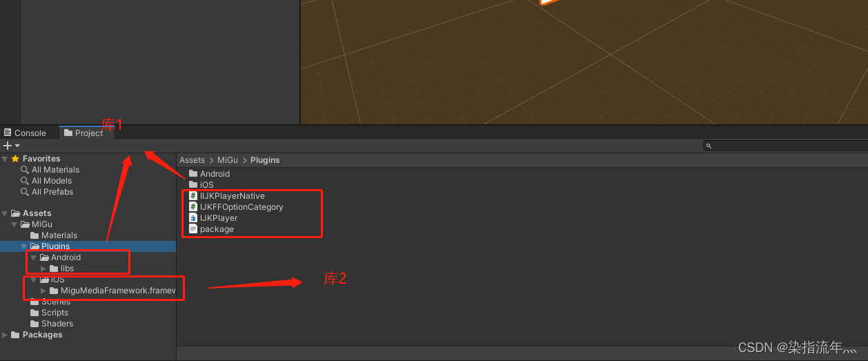Select the IJKFFOptionCategory script icon

[193, 207]
